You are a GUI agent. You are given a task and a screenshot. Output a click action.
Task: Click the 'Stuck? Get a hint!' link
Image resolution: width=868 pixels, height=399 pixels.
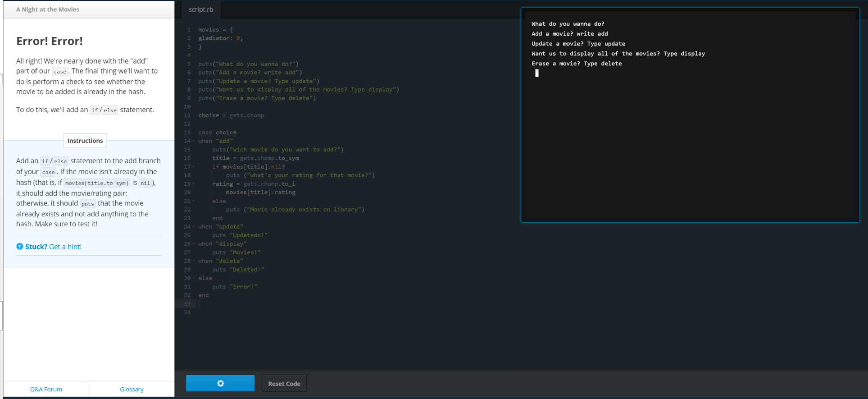coord(53,247)
